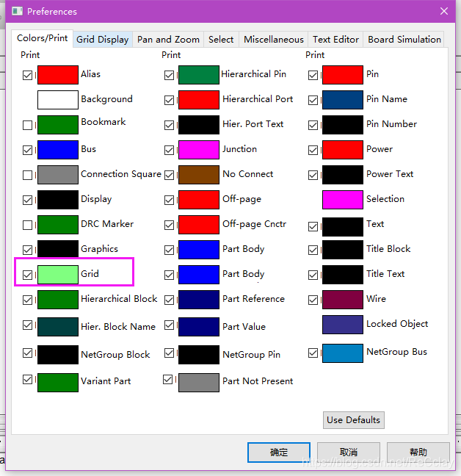Change the Pin Name color swatch

(343, 100)
